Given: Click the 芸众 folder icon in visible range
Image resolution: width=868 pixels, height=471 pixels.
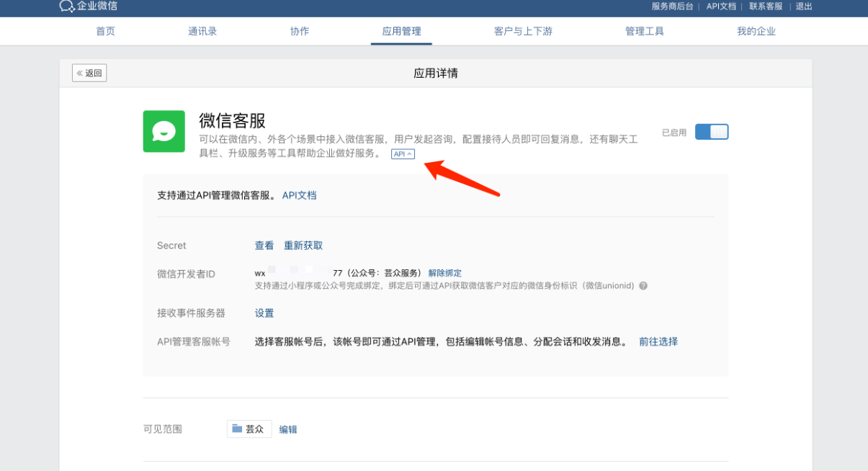Looking at the screenshot, I should coord(237,429).
